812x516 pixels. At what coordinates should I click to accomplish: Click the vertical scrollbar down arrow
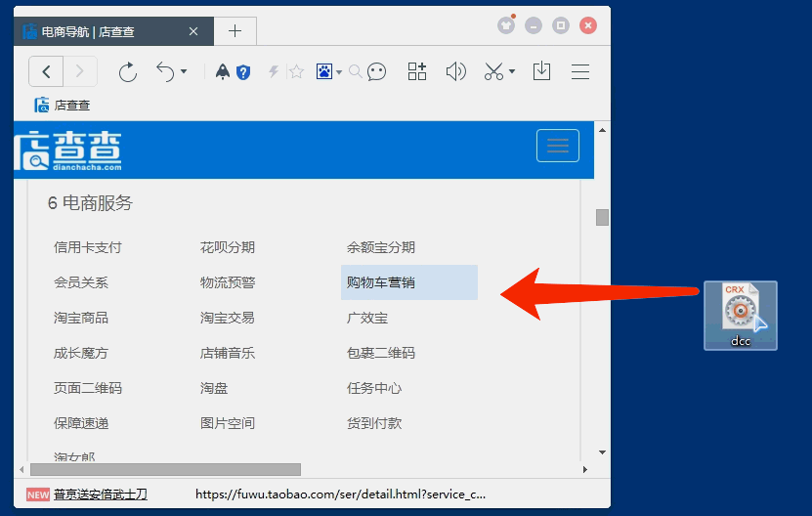602,452
